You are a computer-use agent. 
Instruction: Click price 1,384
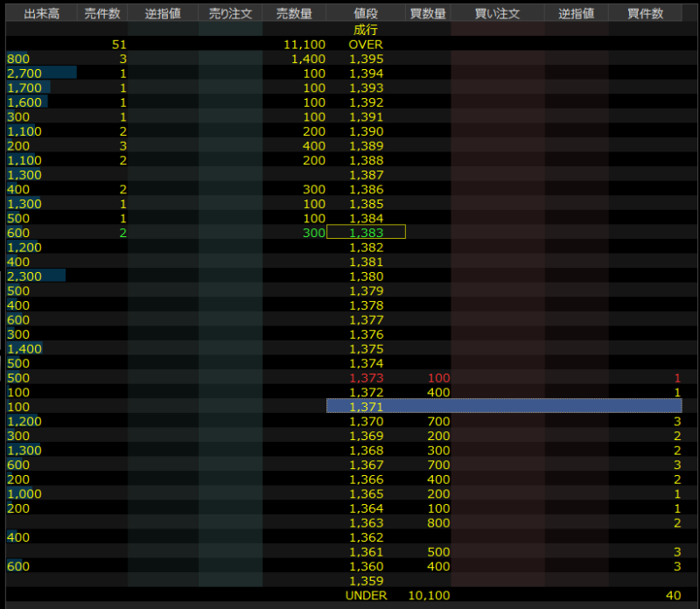click(x=366, y=219)
